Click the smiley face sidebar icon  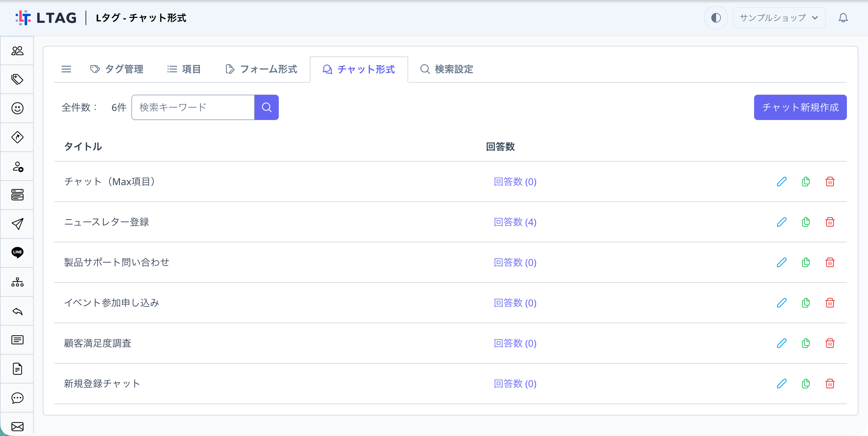point(17,108)
